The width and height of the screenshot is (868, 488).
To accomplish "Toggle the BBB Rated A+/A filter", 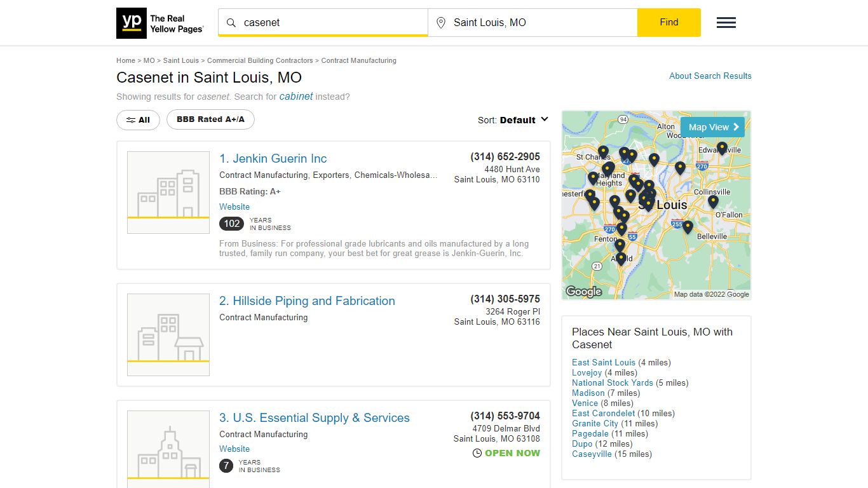I will (210, 119).
